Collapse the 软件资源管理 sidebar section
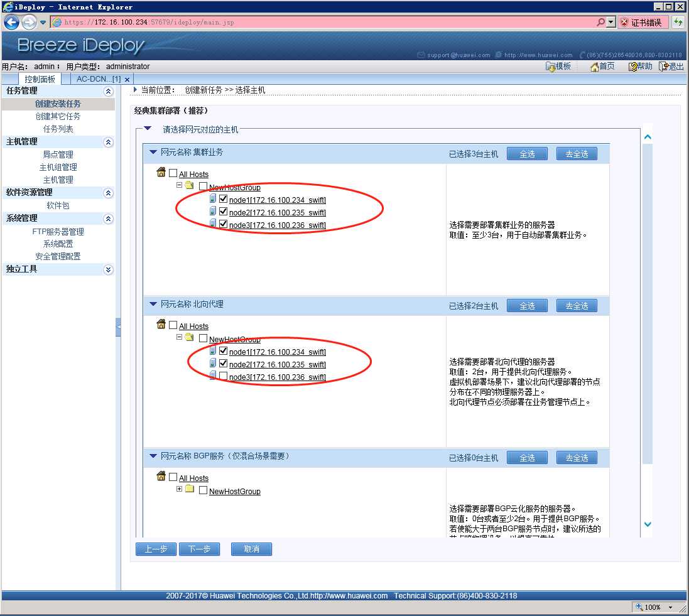Viewport: 689px width, 616px height. tap(108, 193)
